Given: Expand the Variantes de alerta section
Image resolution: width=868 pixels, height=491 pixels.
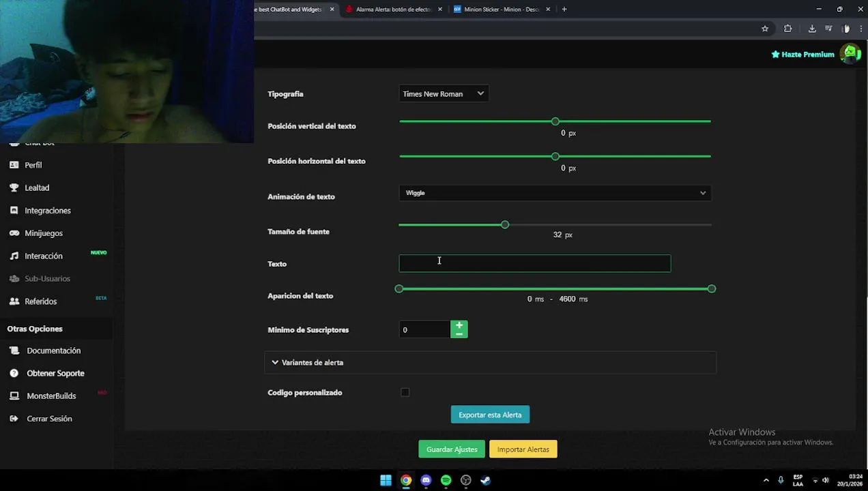Looking at the screenshot, I should pos(490,362).
